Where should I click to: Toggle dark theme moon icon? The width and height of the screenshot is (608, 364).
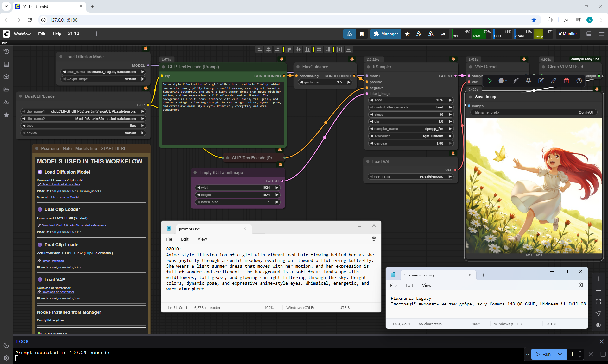[x=6, y=345]
